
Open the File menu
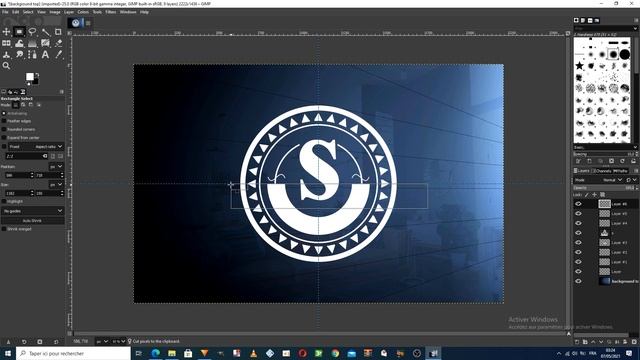(5, 12)
